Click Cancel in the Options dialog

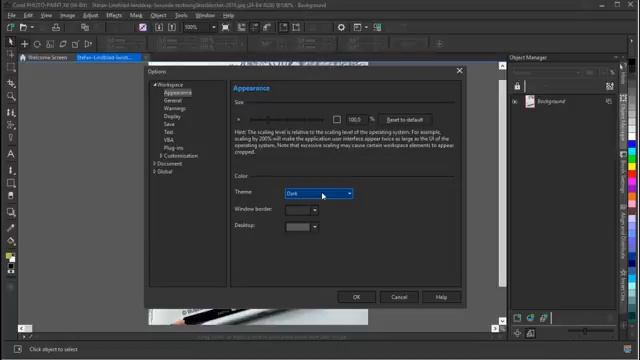click(399, 297)
